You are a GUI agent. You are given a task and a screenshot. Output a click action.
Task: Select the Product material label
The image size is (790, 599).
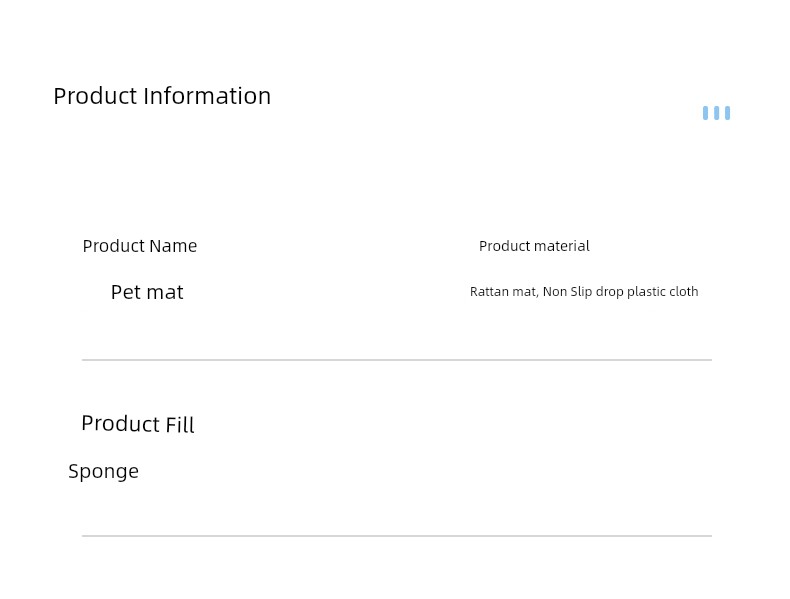[x=534, y=246]
